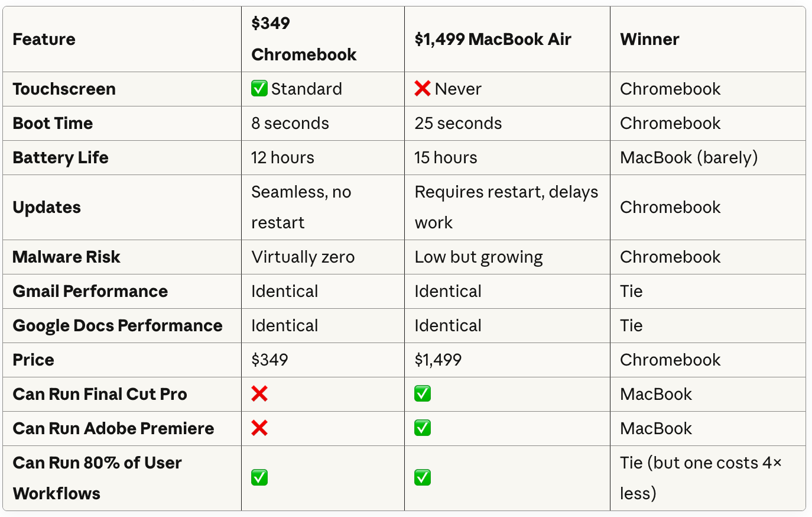Click the Gmail Performance row label
This screenshot has width=812, height=517.
(x=90, y=291)
